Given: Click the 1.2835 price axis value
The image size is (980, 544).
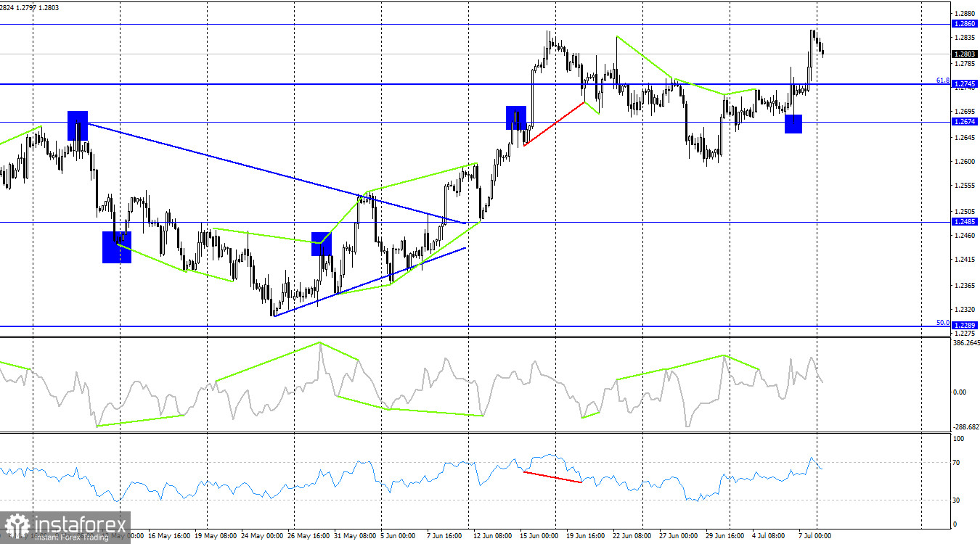Looking at the screenshot, I should click(x=965, y=37).
